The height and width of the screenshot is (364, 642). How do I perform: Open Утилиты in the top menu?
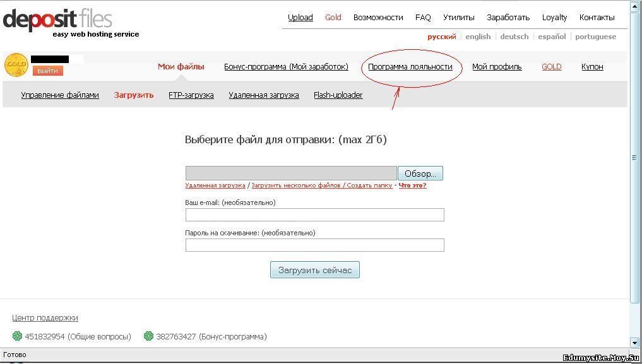click(x=459, y=18)
